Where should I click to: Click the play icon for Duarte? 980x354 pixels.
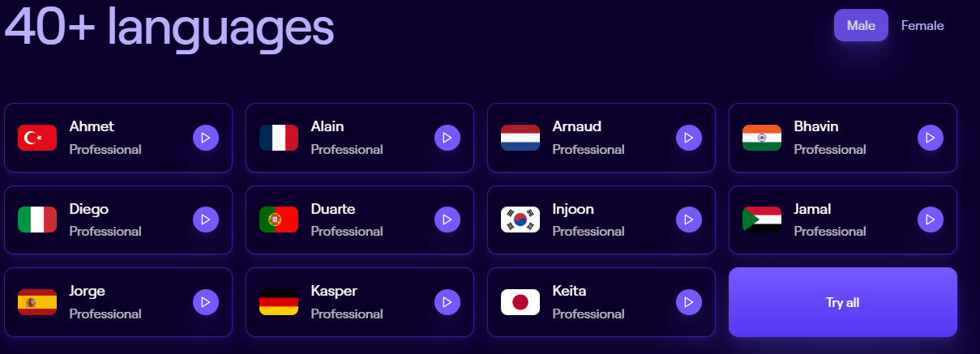click(447, 220)
